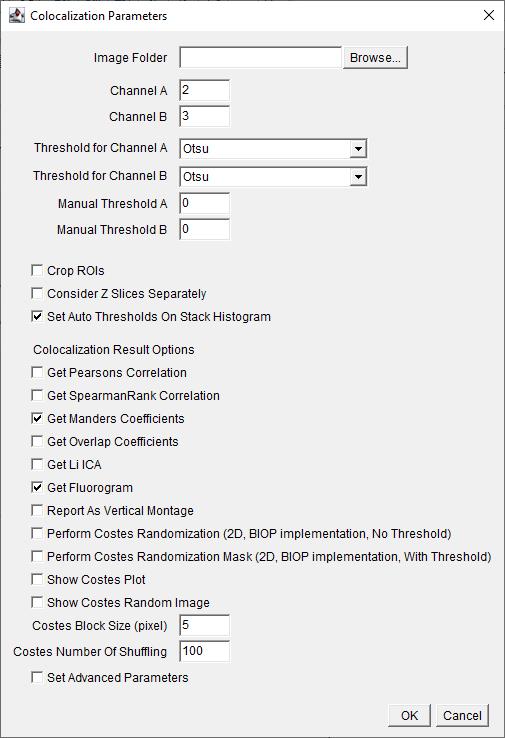Viewport: 505px width, 738px height.
Task: Click the Cancel button
Action: 462,715
